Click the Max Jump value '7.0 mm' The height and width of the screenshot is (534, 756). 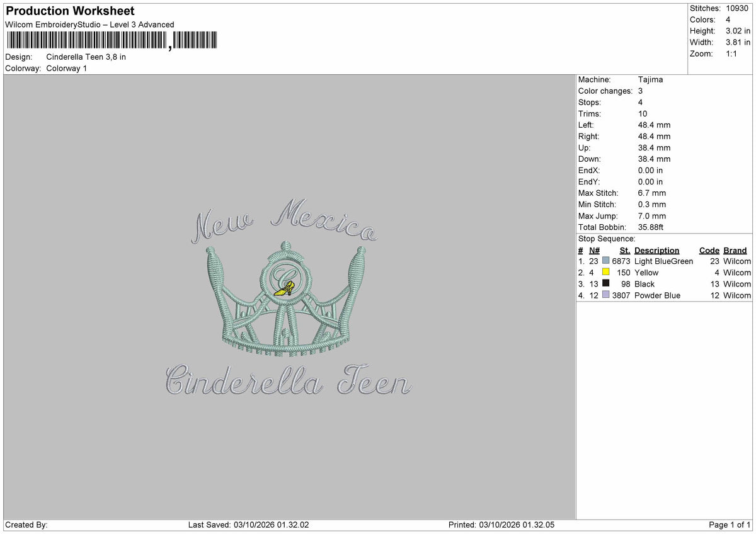click(652, 215)
